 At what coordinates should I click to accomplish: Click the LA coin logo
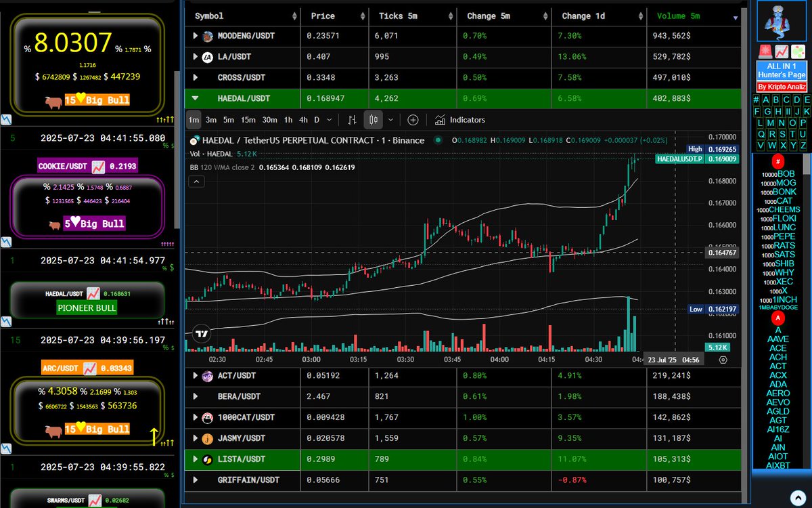coord(208,56)
